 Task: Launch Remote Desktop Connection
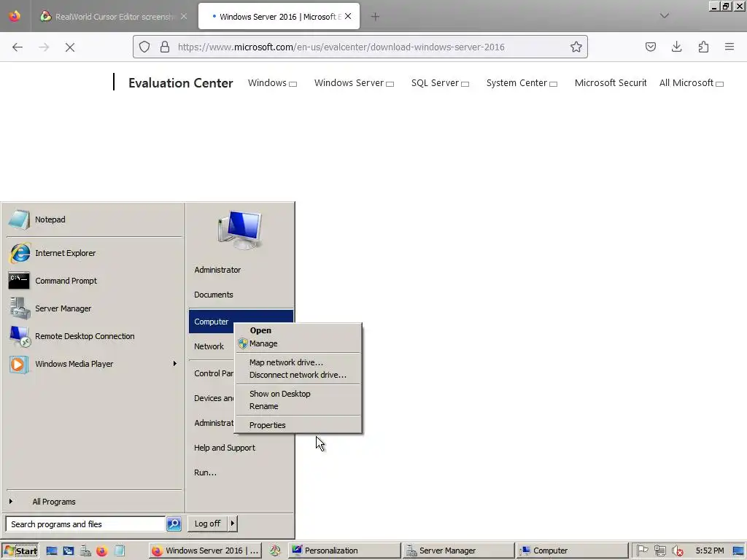[94, 335]
